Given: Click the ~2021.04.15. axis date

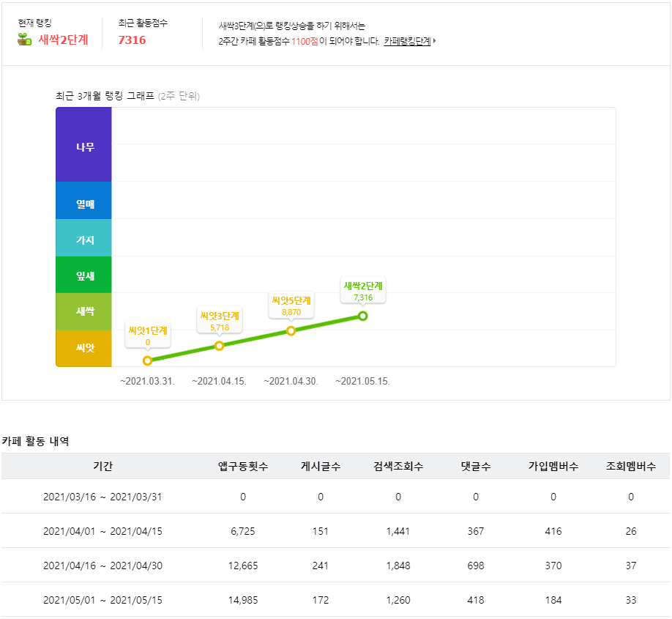Looking at the screenshot, I should point(219,382).
